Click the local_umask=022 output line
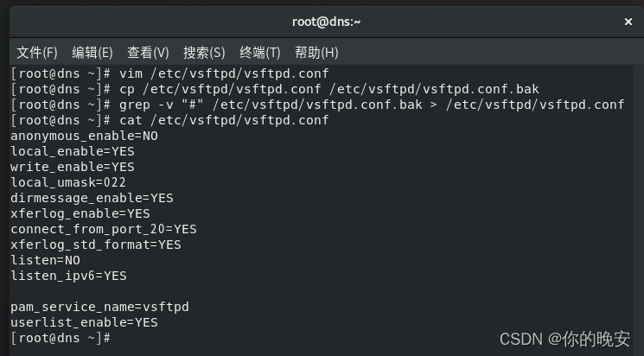 click(68, 182)
